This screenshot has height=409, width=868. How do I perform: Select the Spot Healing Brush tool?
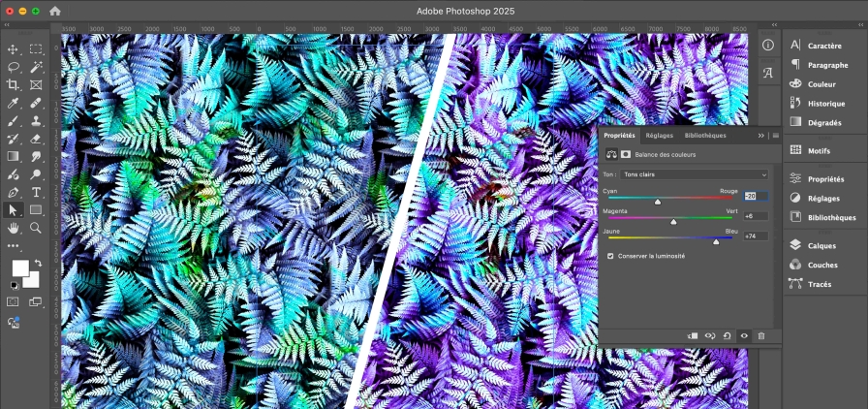click(x=36, y=103)
